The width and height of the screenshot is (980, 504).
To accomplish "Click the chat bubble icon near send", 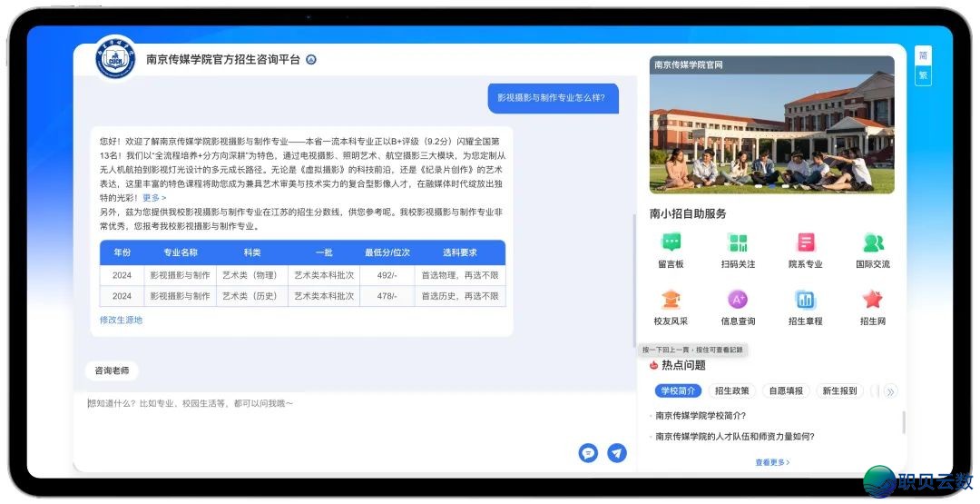I will click(x=588, y=453).
